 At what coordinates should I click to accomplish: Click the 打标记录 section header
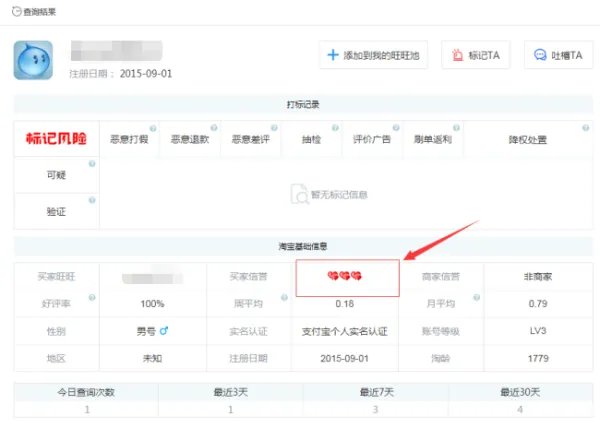[303, 104]
